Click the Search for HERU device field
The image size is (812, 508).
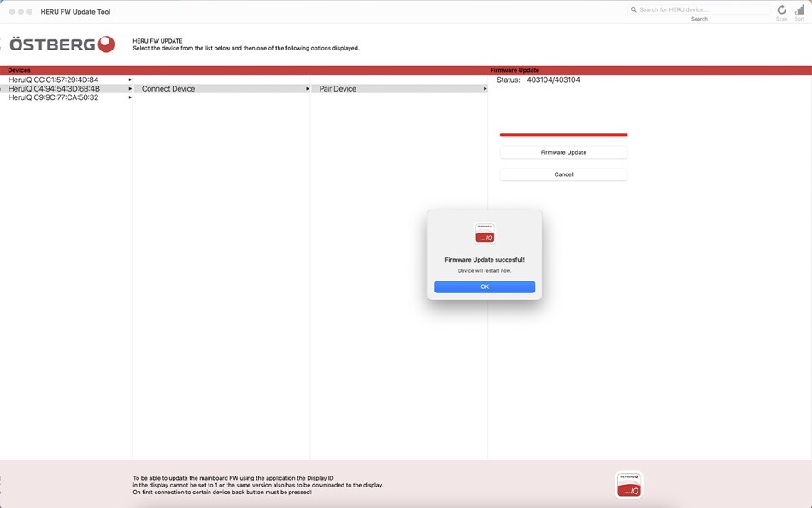(699, 9)
